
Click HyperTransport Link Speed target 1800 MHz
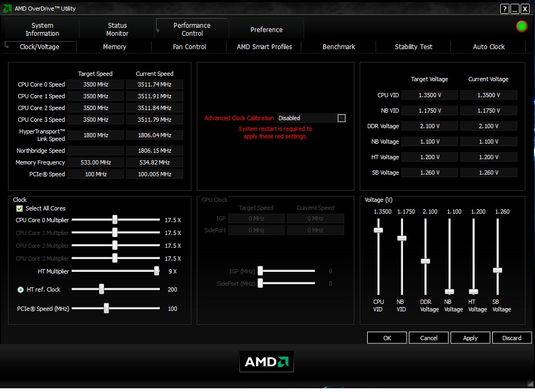96,135
